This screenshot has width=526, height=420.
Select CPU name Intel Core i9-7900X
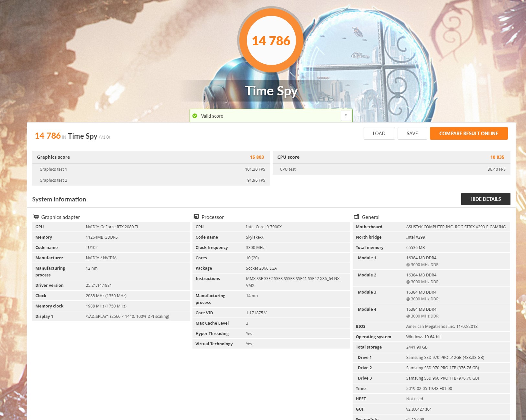click(264, 227)
